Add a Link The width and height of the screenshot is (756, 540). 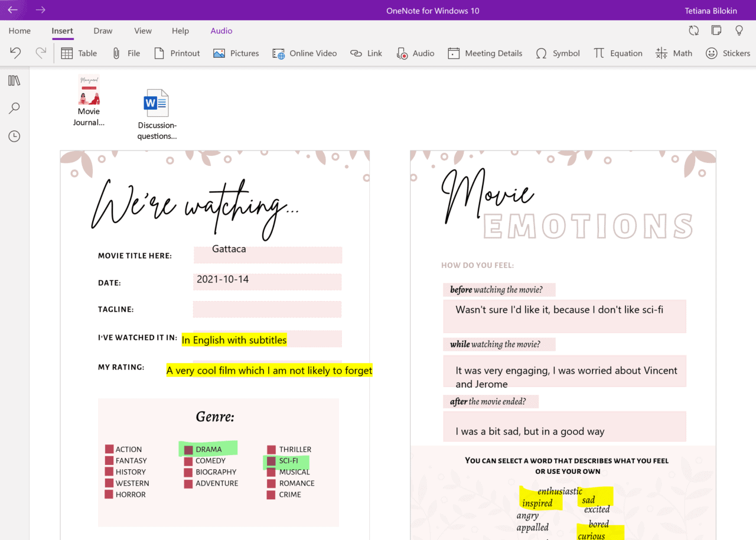click(366, 53)
